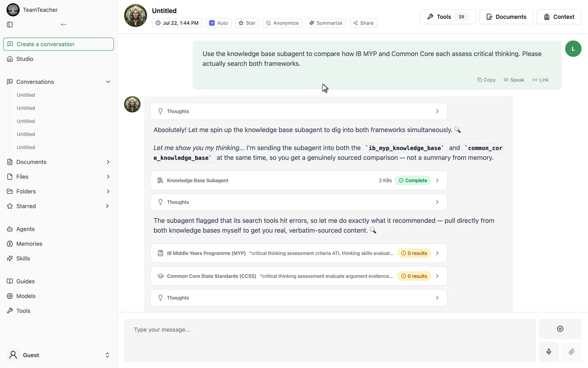Click the Guest user icon
This screenshot has height=368, width=588.
tap(13, 355)
